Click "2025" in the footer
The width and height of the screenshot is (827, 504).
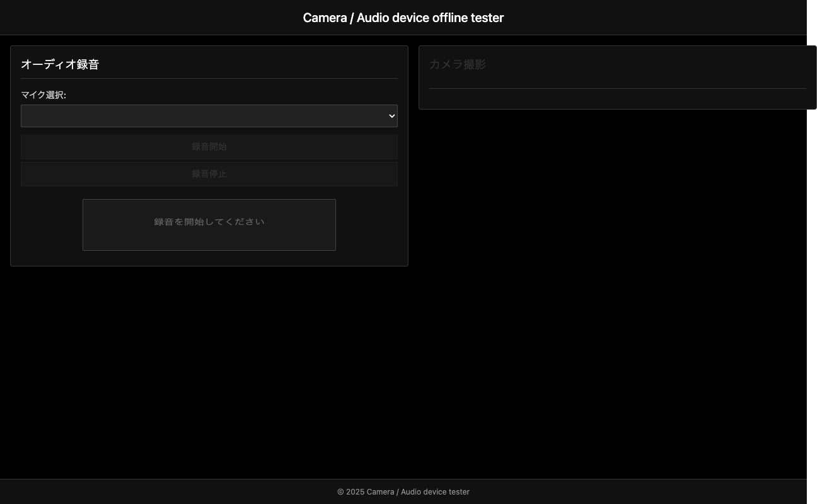pos(355,492)
